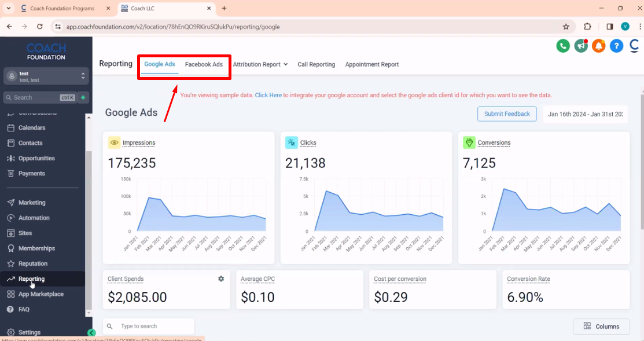Click the 175,235 impressions value
The width and height of the screenshot is (644, 341).
click(x=132, y=163)
